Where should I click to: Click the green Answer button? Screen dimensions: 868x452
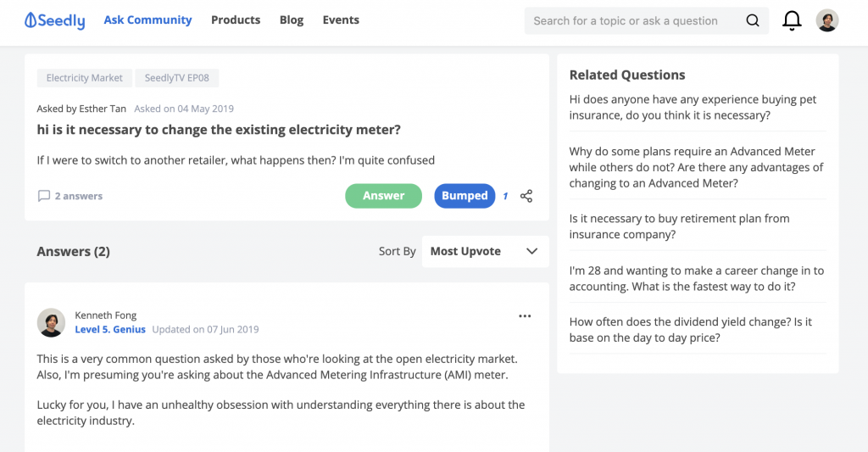[384, 196]
